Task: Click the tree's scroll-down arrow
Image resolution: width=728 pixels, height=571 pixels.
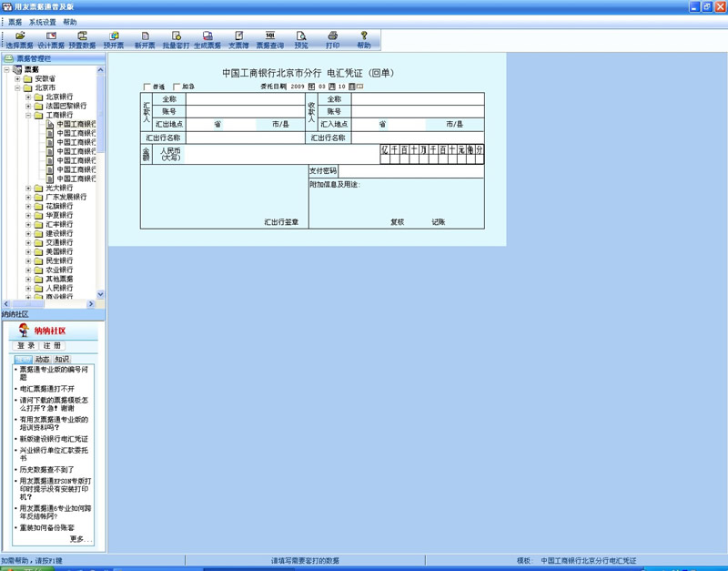Action: (x=100, y=294)
